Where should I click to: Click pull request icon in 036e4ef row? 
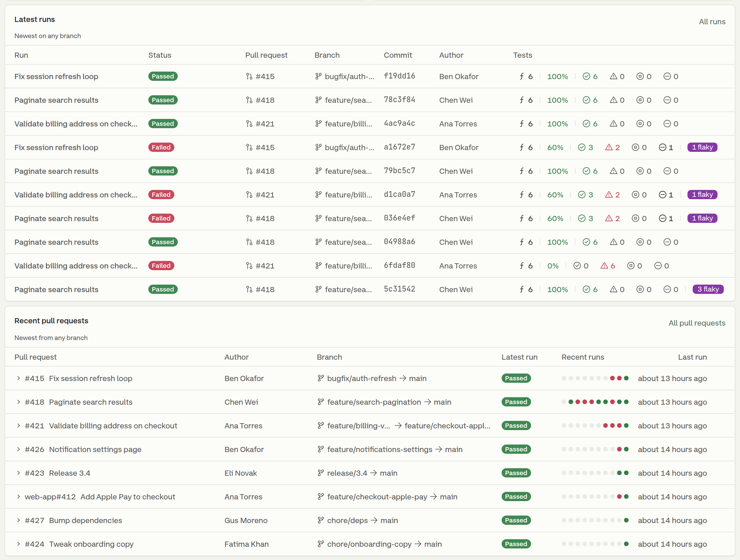[249, 218]
